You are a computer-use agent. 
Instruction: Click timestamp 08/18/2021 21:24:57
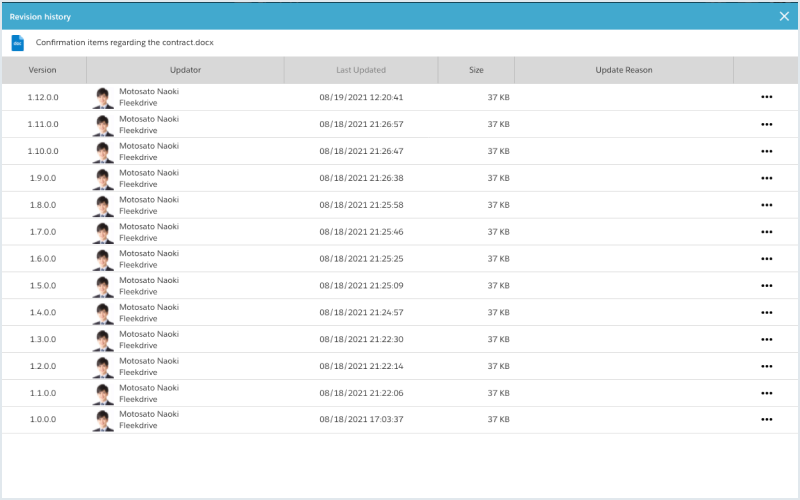[x=361, y=312]
